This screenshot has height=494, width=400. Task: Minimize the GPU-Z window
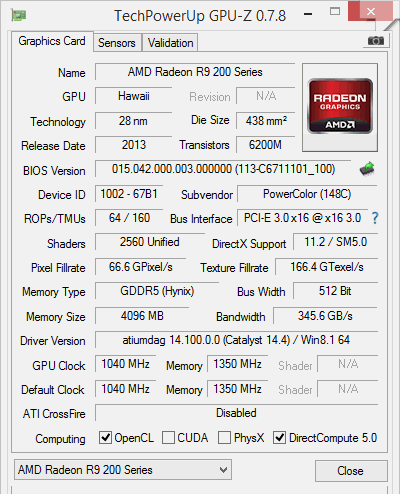(x=309, y=14)
